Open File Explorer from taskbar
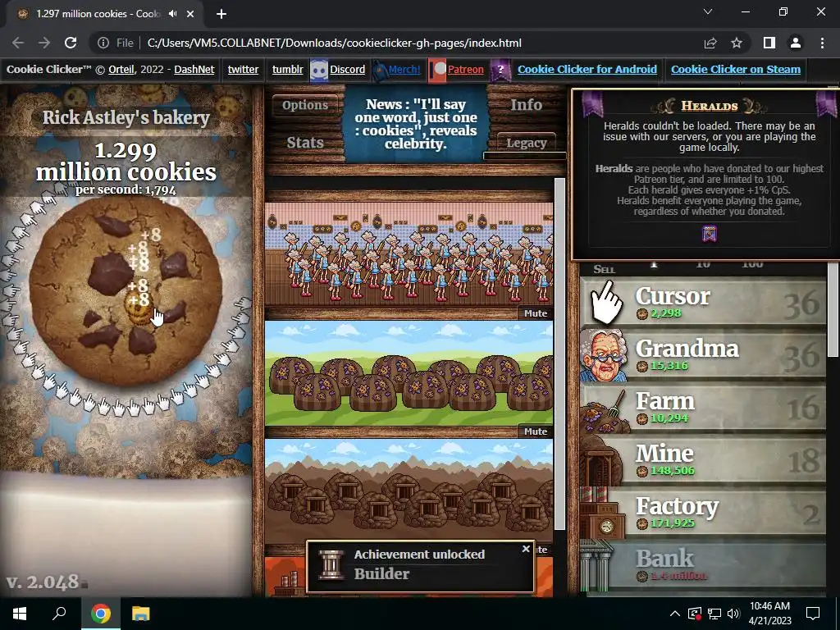Viewport: 840px width, 630px height. pos(140,614)
